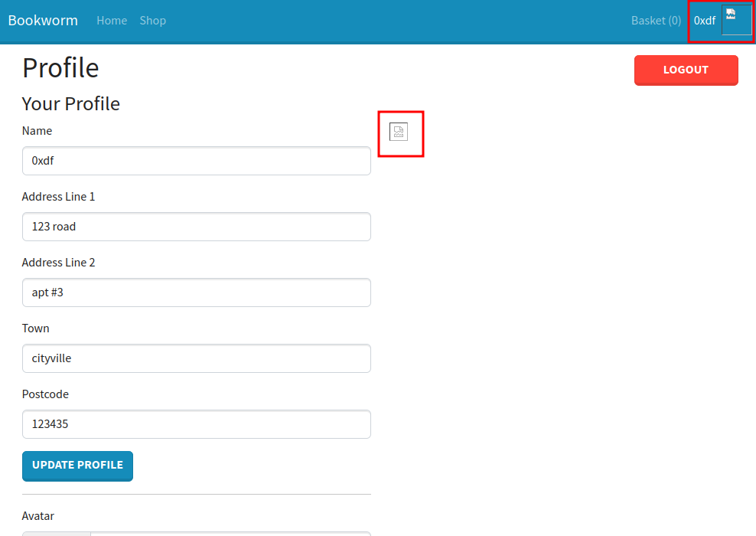The height and width of the screenshot is (536, 756).
Task: Click the Your Profile subheading
Action: coord(70,104)
